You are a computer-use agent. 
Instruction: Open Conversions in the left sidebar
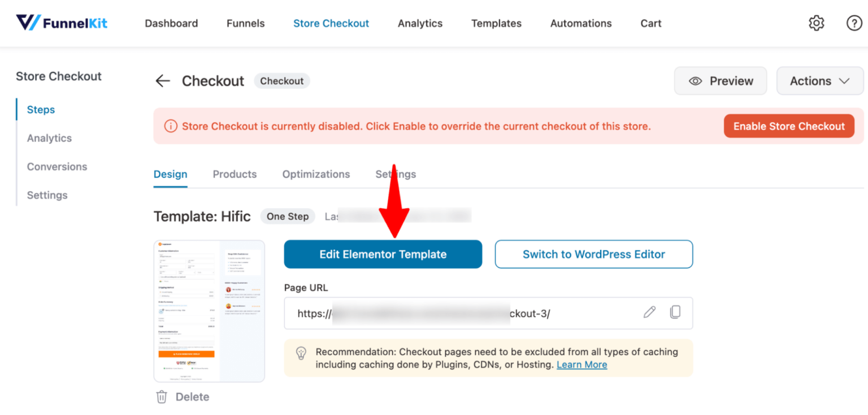coord(57,167)
